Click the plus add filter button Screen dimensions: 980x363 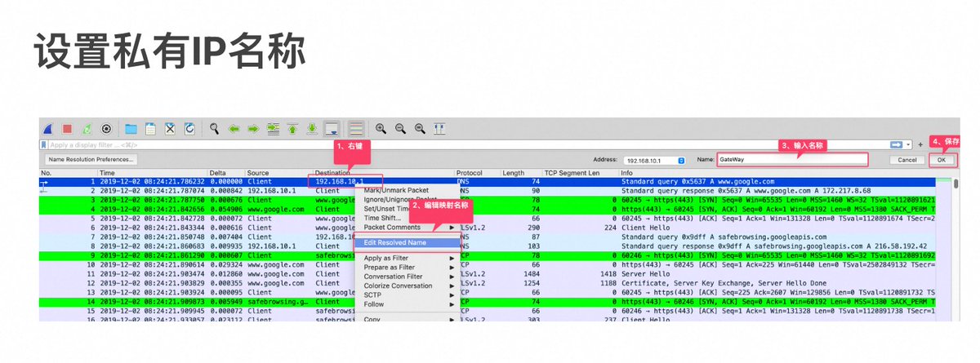pos(920,144)
